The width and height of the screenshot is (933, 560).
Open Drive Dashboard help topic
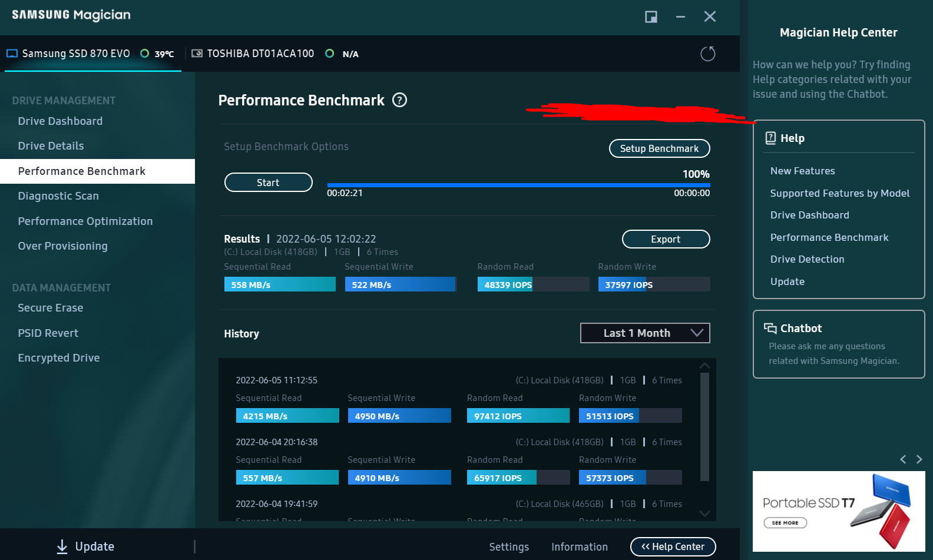coord(810,215)
